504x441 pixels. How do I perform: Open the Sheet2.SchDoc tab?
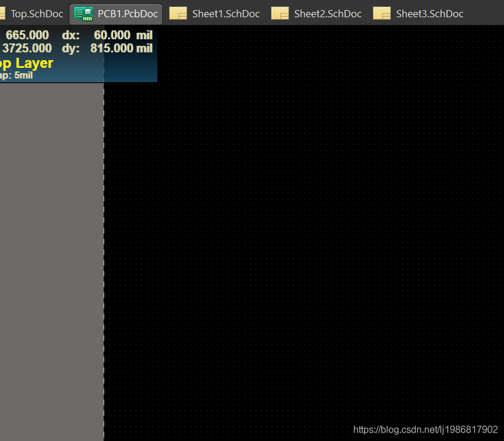point(316,14)
